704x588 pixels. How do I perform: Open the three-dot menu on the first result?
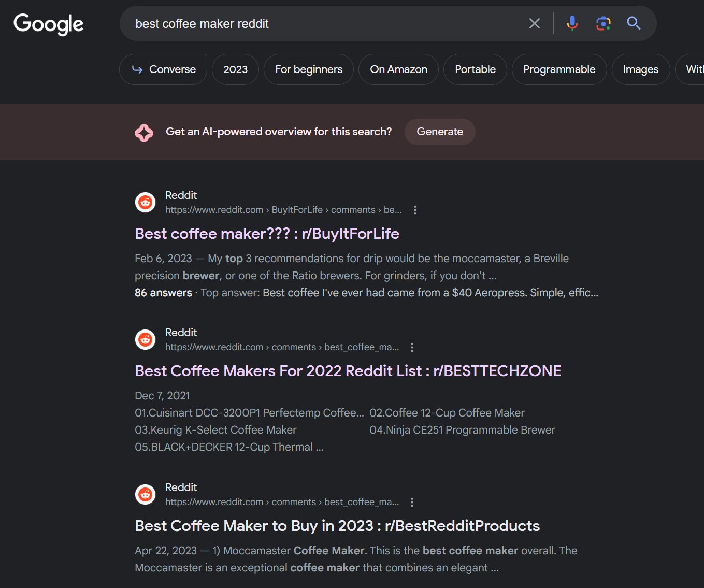coord(415,209)
